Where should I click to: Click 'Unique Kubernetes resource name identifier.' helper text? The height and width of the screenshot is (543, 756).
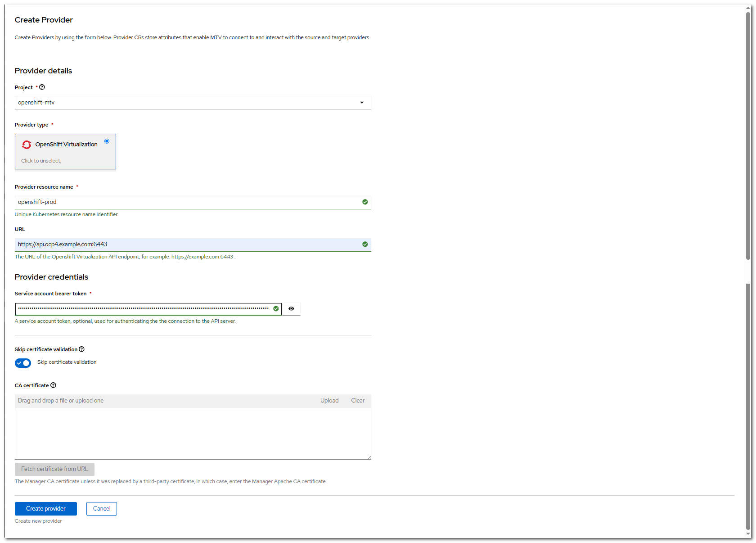67,215
